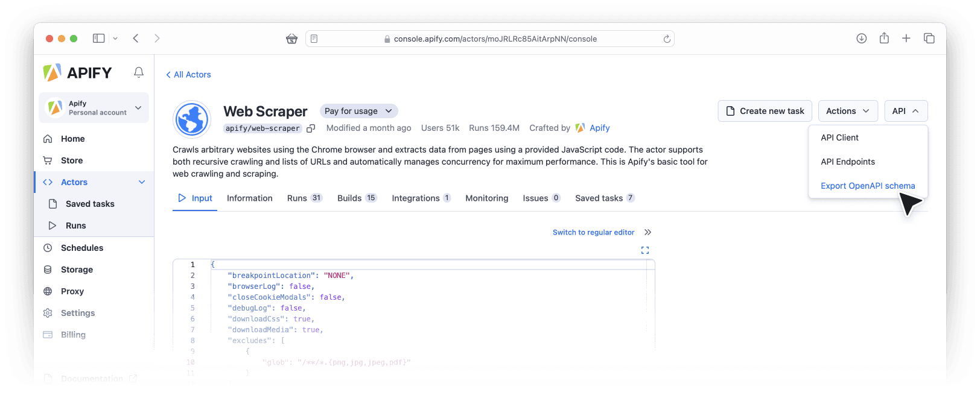Click line 2 breakpointLocation in JSON editor
The height and width of the screenshot is (404, 980).
tap(290, 276)
